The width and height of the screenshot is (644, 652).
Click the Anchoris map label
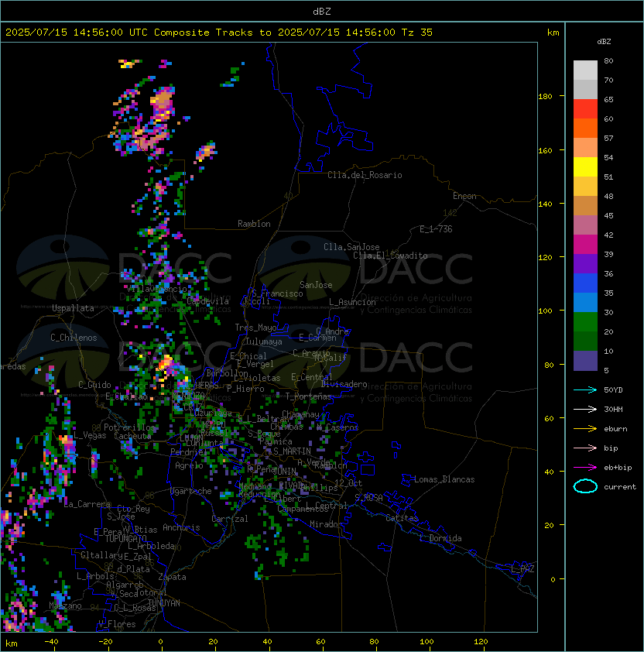[x=181, y=527]
